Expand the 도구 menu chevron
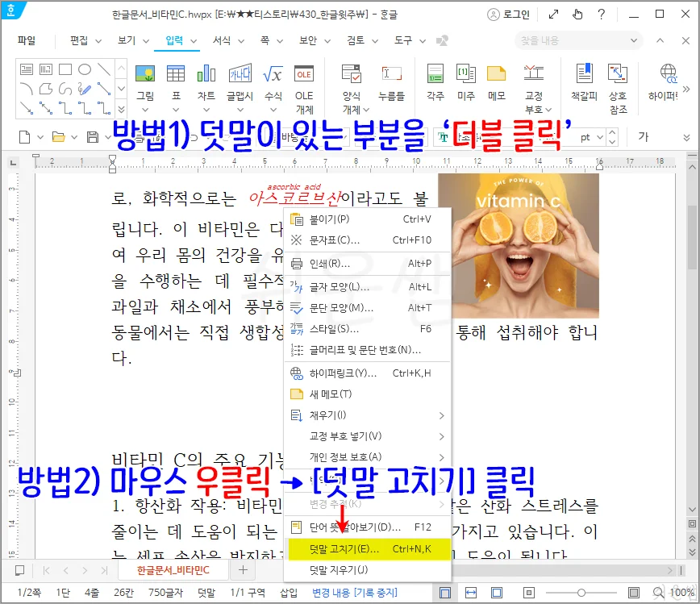Screen dimensions: 700x604 tap(423, 41)
